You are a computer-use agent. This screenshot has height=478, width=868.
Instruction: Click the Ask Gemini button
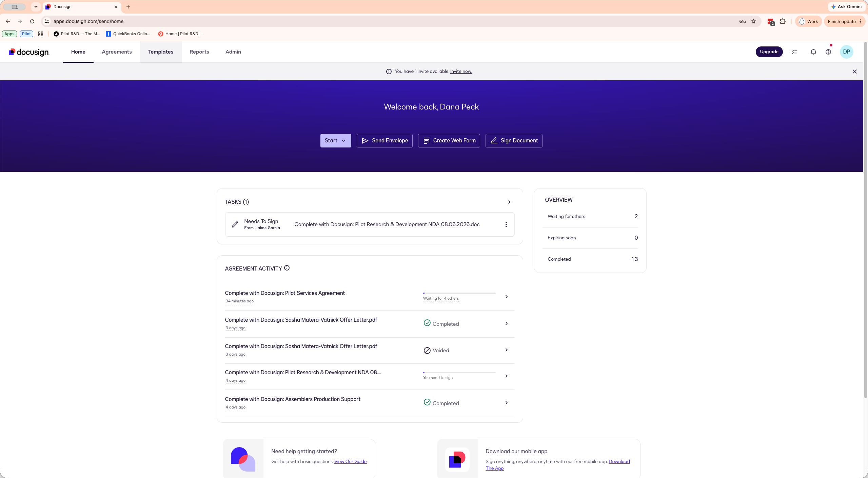(846, 7)
